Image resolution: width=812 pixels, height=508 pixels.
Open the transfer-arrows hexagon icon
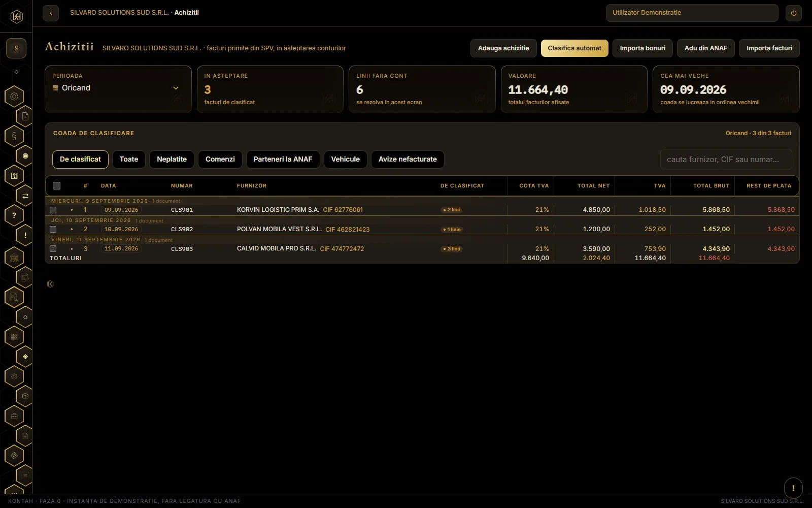click(x=25, y=196)
